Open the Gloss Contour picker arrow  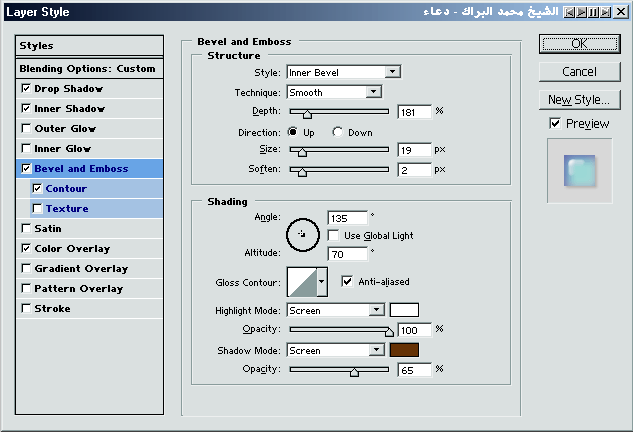pos(322,282)
